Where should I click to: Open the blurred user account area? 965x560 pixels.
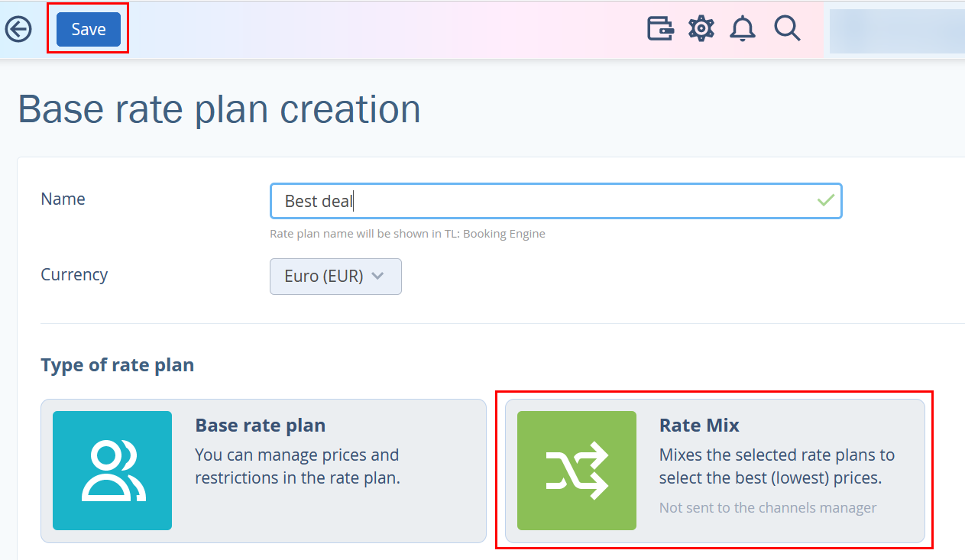pyautogui.click(x=897, y=31)
